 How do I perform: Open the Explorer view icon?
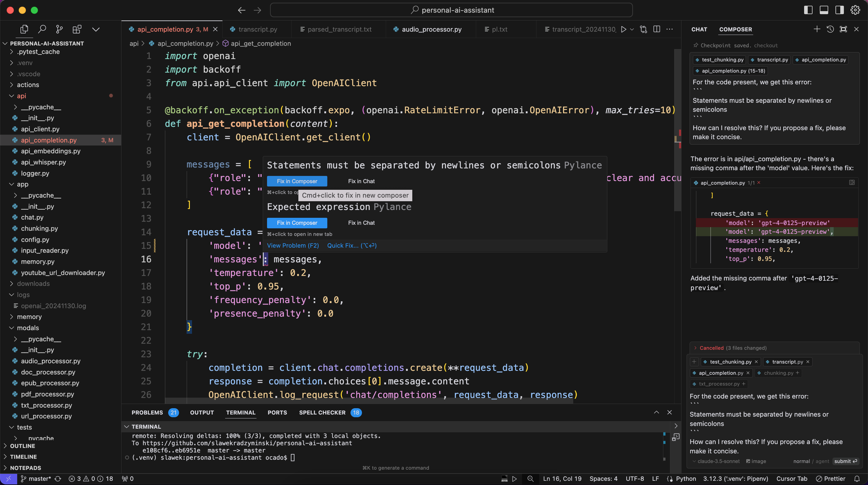pos(24,29)
